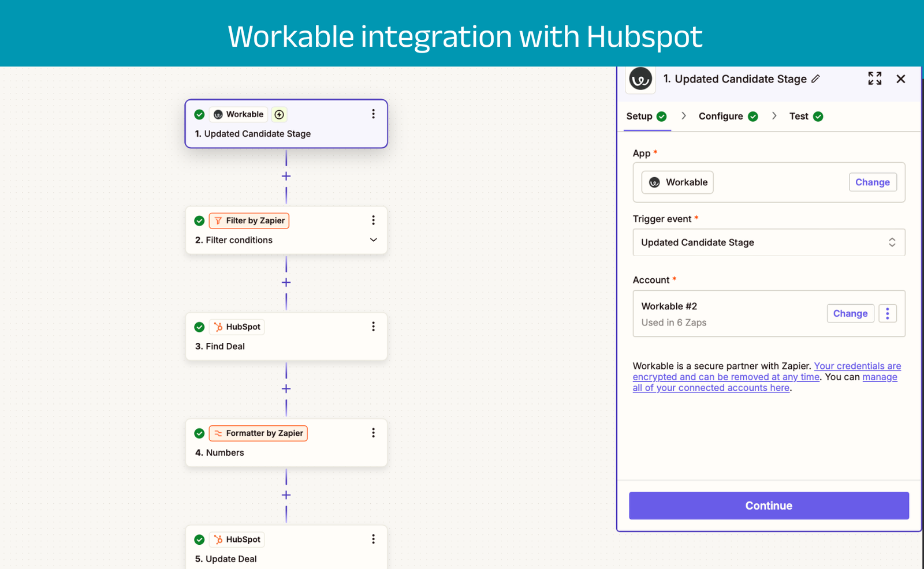Select the 2. Filter conditions step card
Viewport: 924px width, 569px height.
(x=286, y=230)
